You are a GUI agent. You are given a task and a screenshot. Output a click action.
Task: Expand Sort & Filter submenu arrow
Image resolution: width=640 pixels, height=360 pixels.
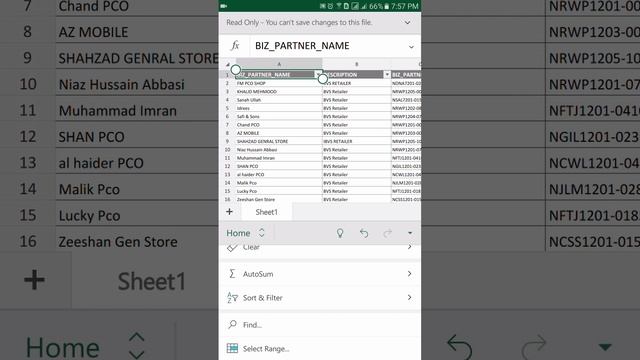click(409, 297)
